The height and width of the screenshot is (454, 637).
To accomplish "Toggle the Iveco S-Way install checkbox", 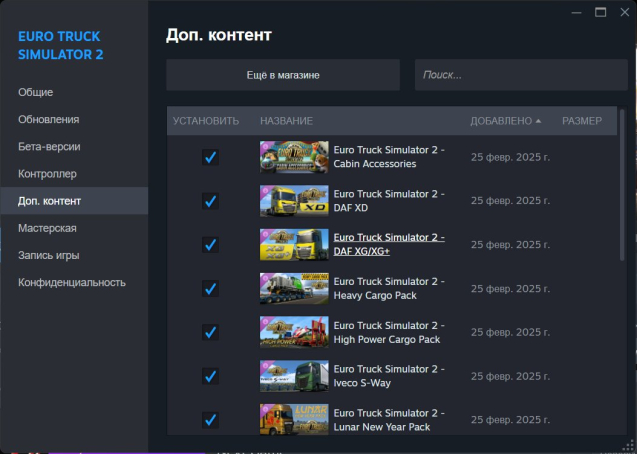I will [x=210, y=376].
